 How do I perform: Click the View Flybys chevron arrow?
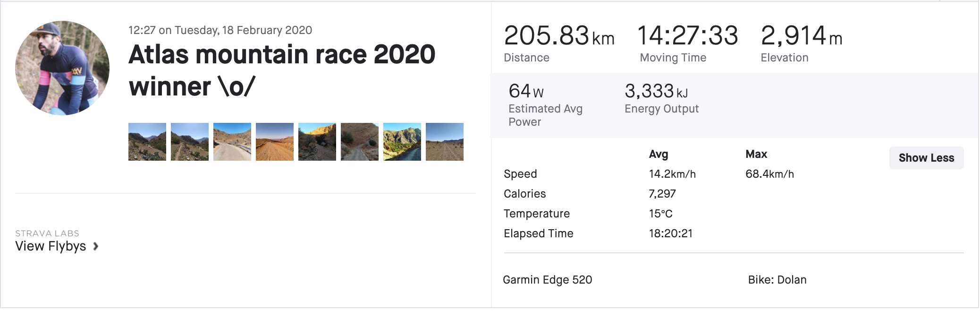click(x=96, y=246)
